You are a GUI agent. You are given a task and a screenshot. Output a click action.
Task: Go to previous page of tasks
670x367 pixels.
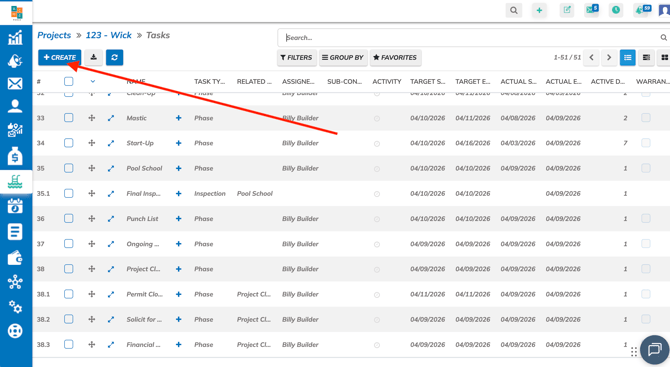pyautogui.click(x=592, y=58)
